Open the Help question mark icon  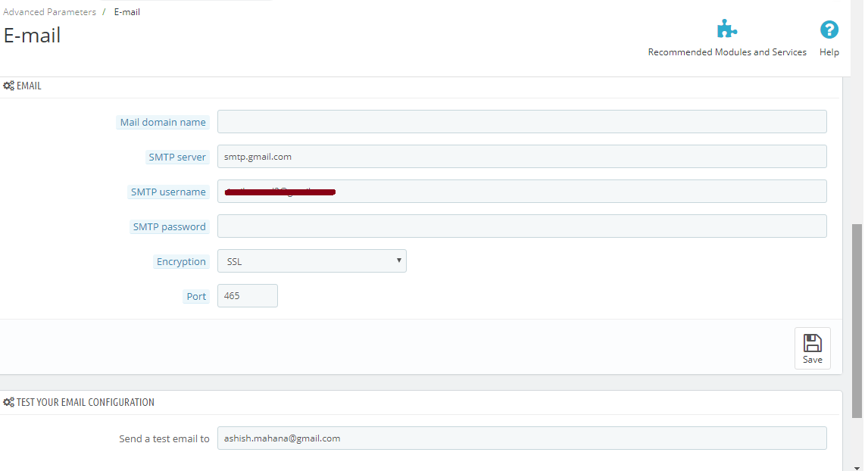[x=829, y=30]
